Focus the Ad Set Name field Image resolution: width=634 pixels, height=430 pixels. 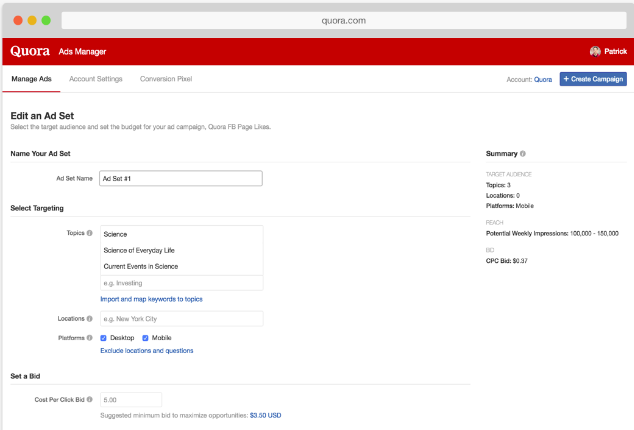pos(181,178)
